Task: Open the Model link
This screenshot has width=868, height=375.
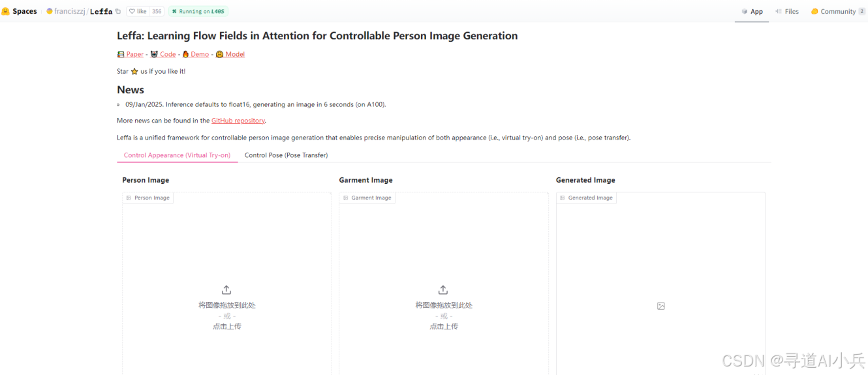Action: [x=230, y=54]
